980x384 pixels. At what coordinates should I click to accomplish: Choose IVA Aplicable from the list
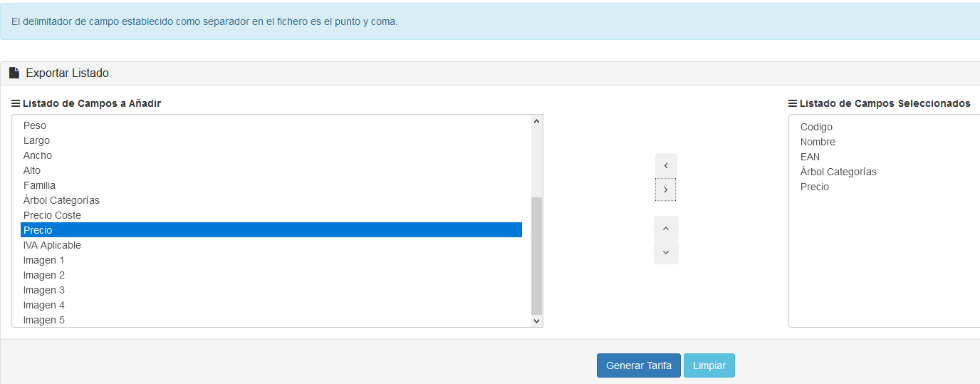[x=52, y=245]
